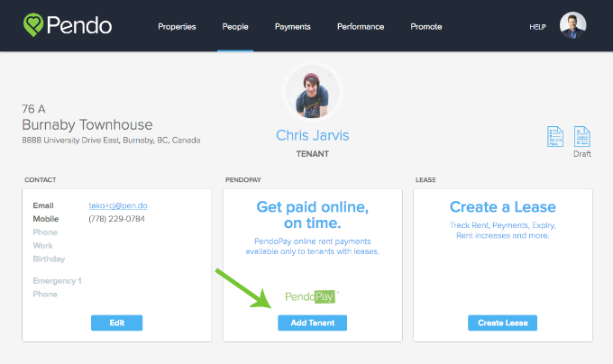Click the PendoPay logo
The width and height of the screenshot is (613, 364).
312,296
